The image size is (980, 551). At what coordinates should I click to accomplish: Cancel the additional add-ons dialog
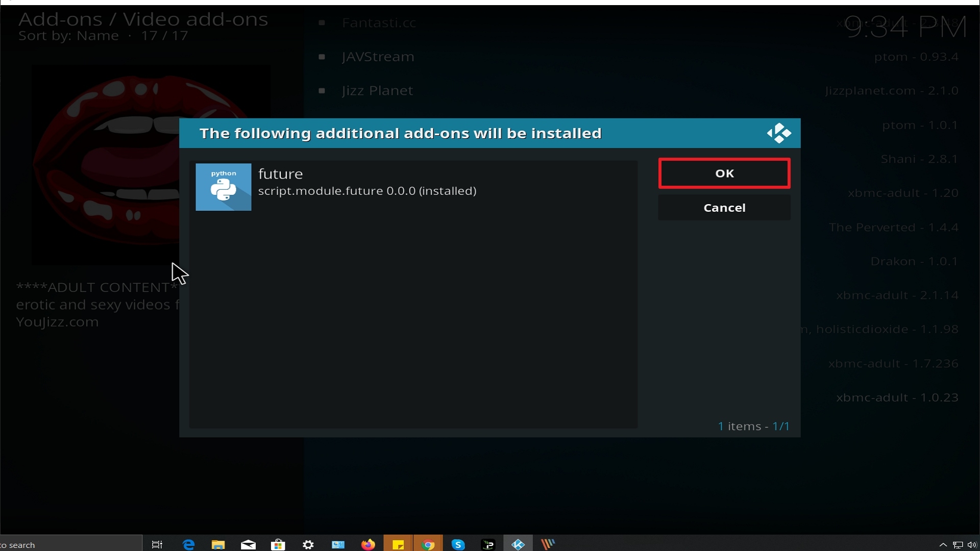[x=724, y=208]
